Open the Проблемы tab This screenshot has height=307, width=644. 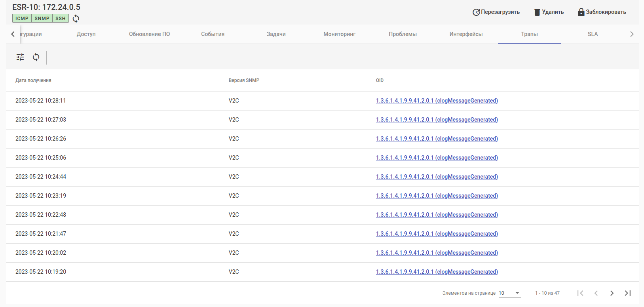[403, 34]
